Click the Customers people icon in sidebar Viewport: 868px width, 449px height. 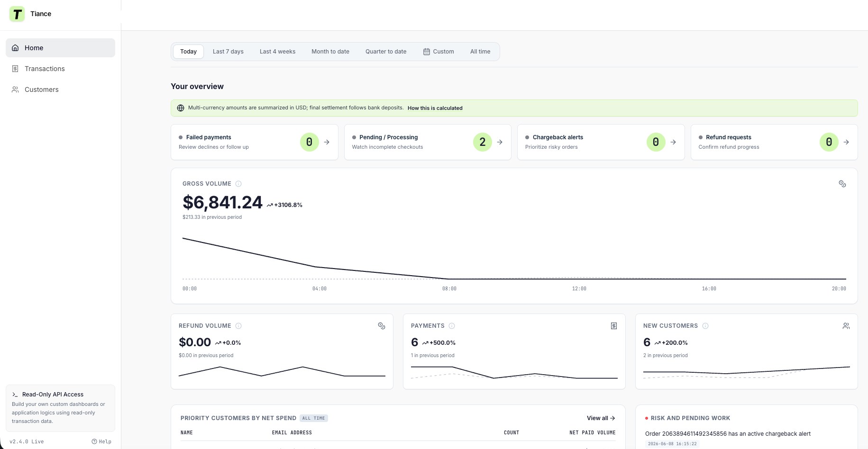[15, 90]
